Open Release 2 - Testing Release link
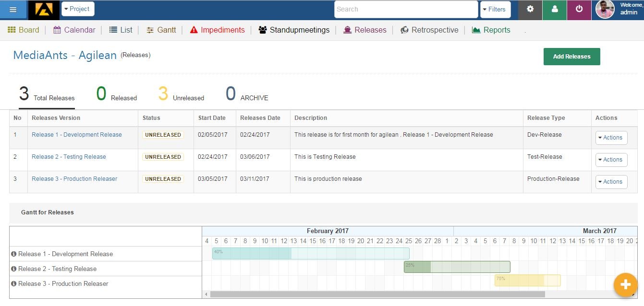This screenshot has width=644, height=306. [69, 157]
